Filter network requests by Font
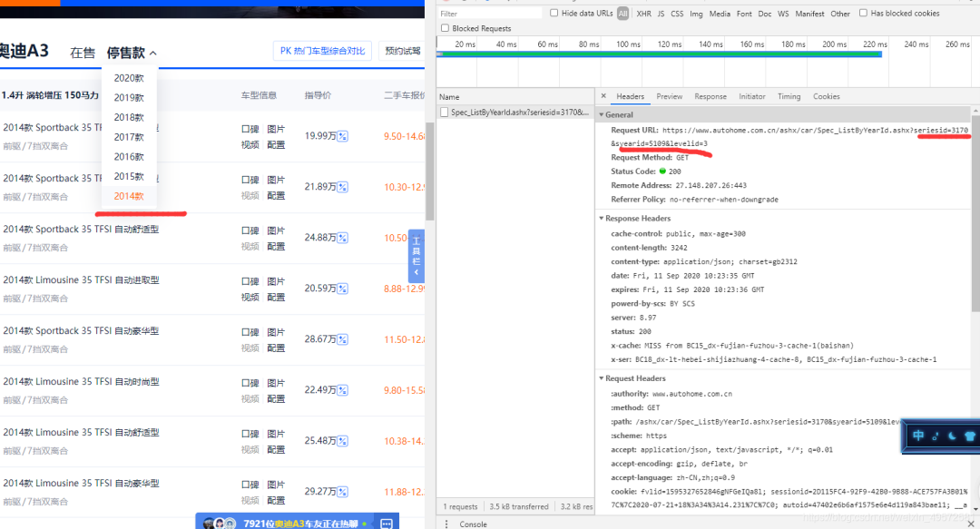This screenshot has height=529, width=980. [744, 14]
